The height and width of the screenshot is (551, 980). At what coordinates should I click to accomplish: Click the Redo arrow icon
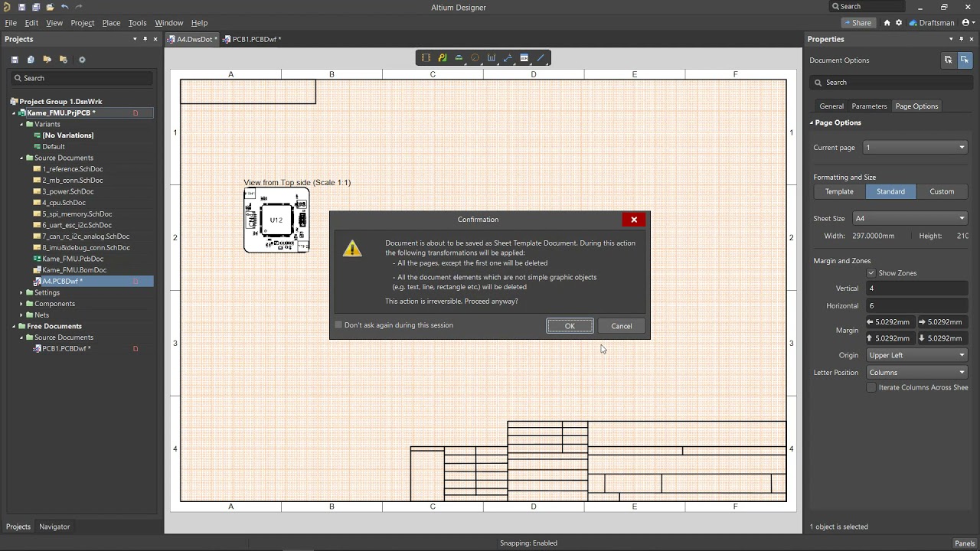tap(78, 7)
